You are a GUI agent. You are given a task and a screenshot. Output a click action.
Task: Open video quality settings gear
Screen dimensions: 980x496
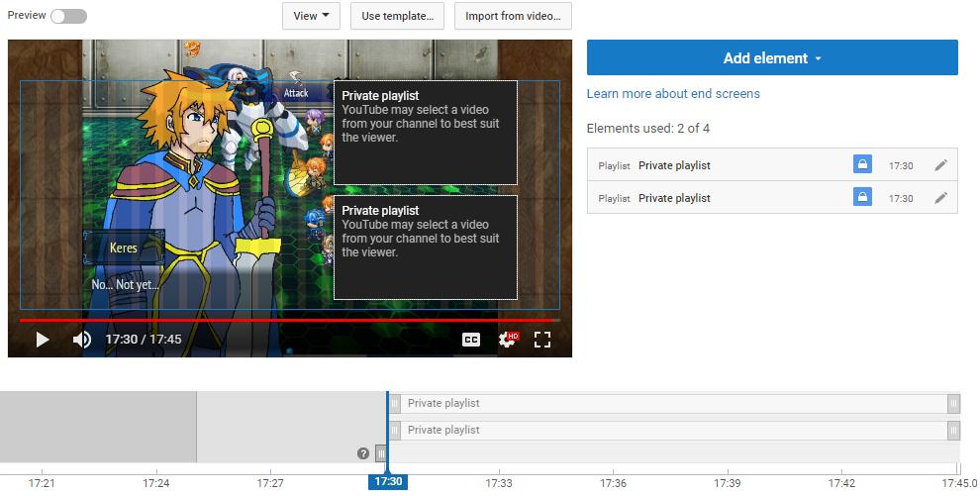point(508,340)
